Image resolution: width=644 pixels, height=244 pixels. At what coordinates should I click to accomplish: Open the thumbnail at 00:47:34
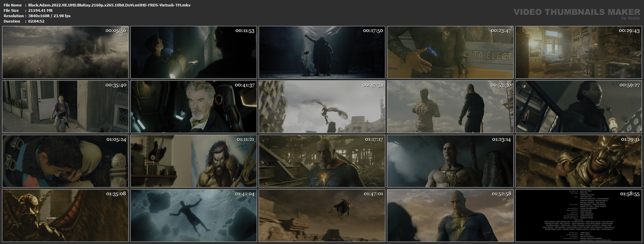[x=321, y=106]
